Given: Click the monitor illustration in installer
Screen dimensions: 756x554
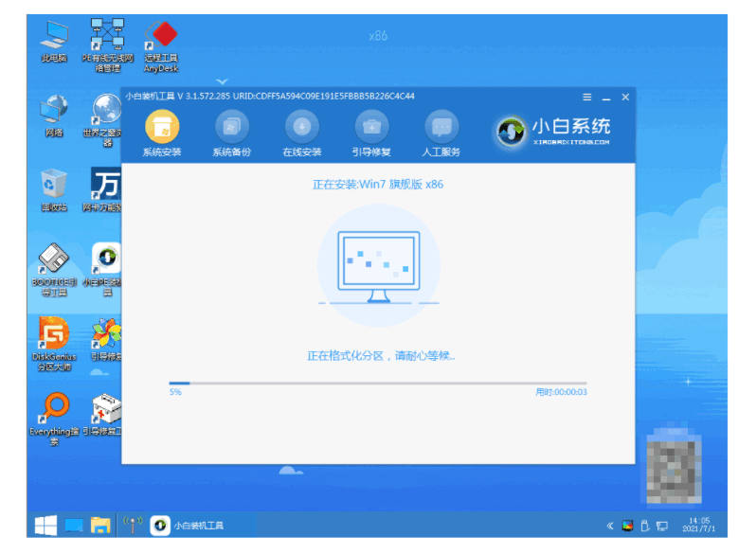Looking at the screenshot, I should click(379, 267).
